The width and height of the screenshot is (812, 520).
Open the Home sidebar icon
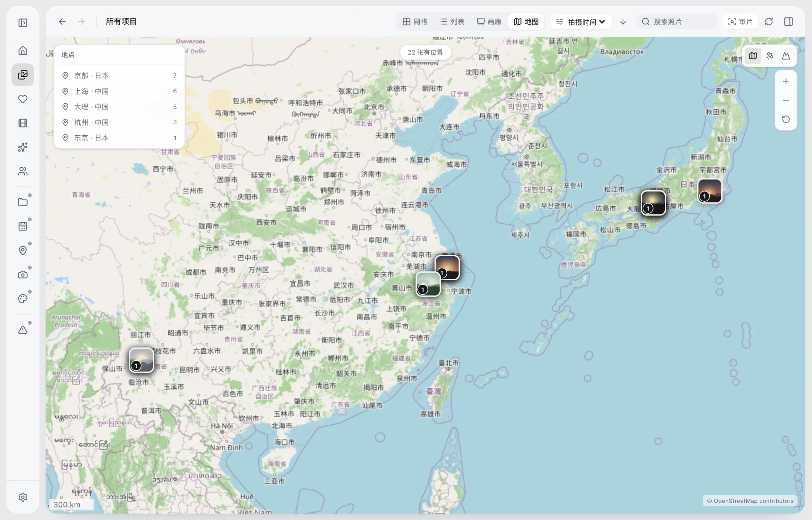coord(23,51)
